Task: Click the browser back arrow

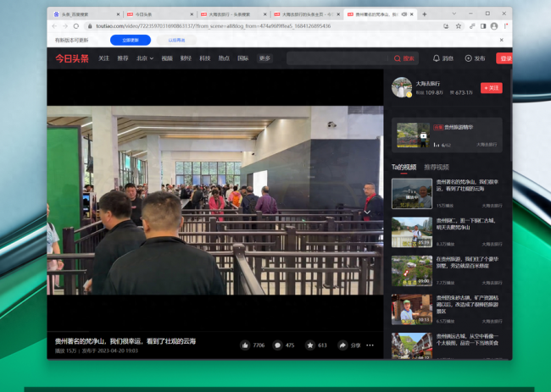Action: click(54, 26)
